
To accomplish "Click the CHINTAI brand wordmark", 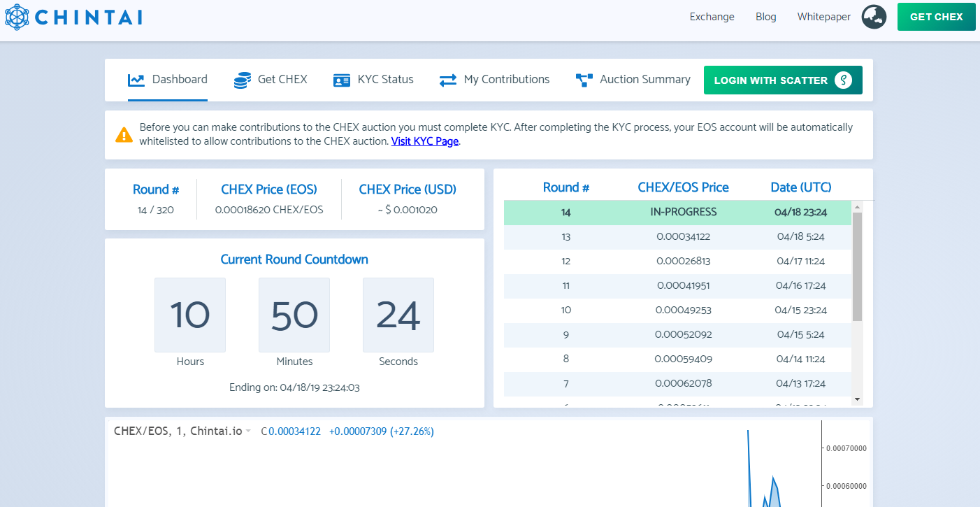I will [89, 17].
